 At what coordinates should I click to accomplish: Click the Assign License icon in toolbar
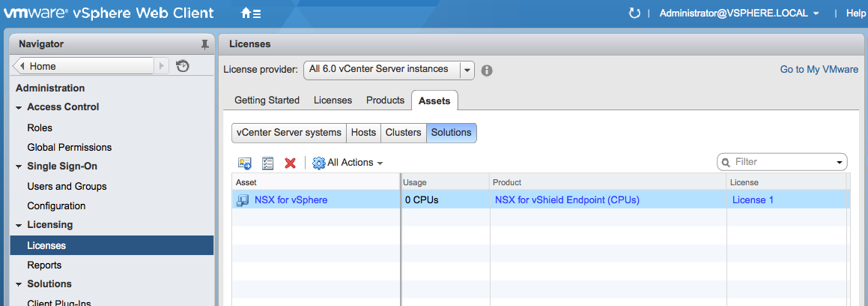point(244,163)
